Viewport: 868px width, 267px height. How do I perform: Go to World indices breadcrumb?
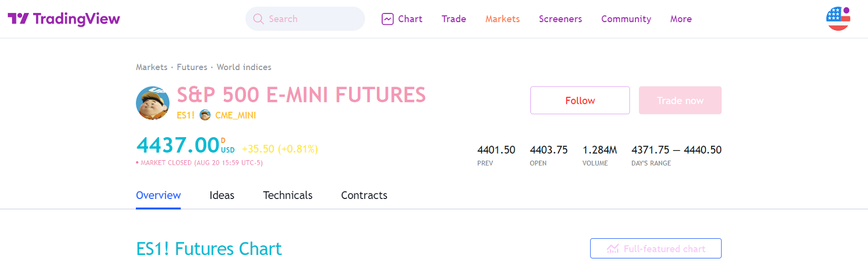point(244,68)
